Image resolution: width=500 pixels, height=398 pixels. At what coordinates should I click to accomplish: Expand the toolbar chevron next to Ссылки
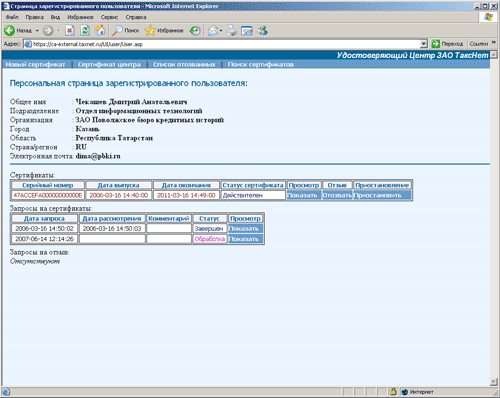494,43
